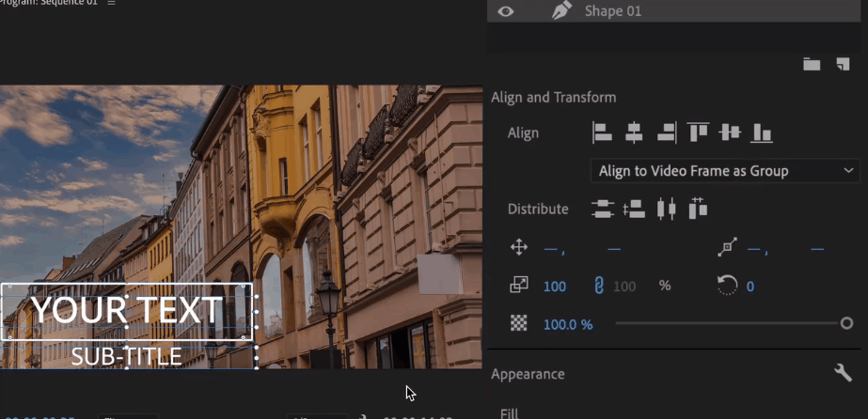Image resolution: width=868 pixels, height=419 pixels.
Task: Create a new group with folder icon
Action: coord(812,64)
